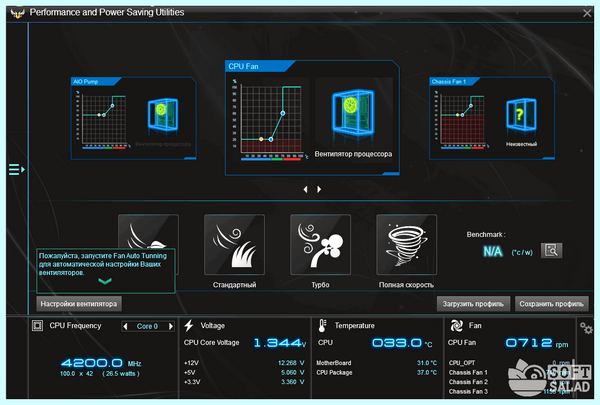Viewport: 600px width, 405px height.
Task: Switch to previous core with left arrow
Action: tap(126, 326)
